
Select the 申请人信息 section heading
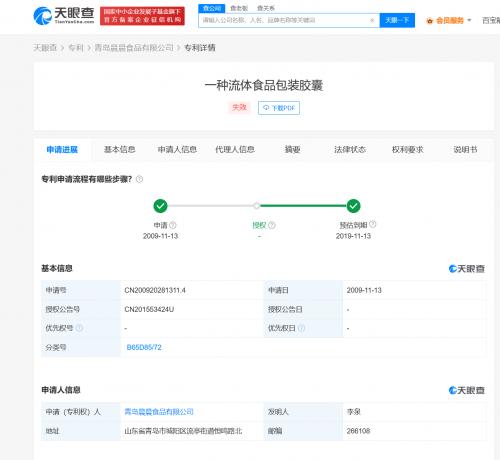click(x=61, y=390)
